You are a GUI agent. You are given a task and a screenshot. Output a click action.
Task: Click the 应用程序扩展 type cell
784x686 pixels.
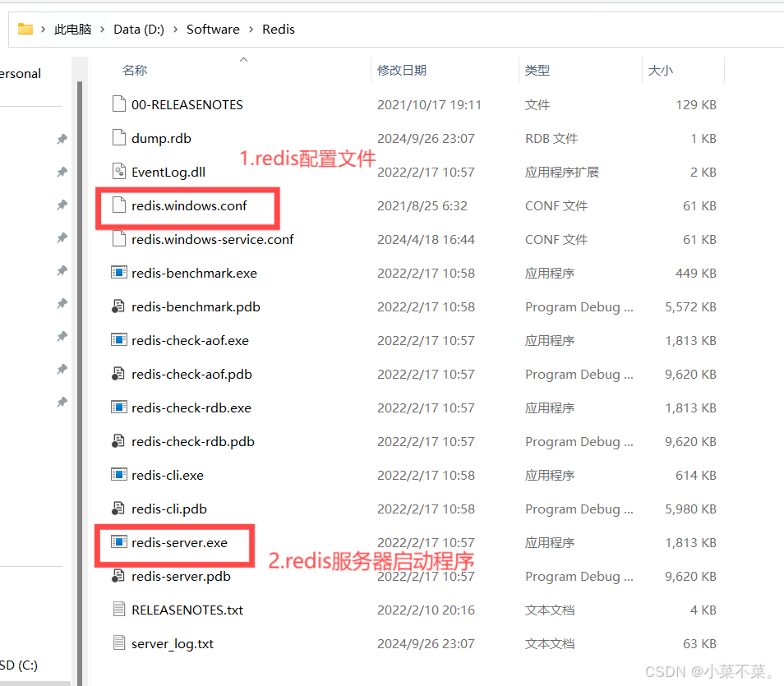point(561,172)
